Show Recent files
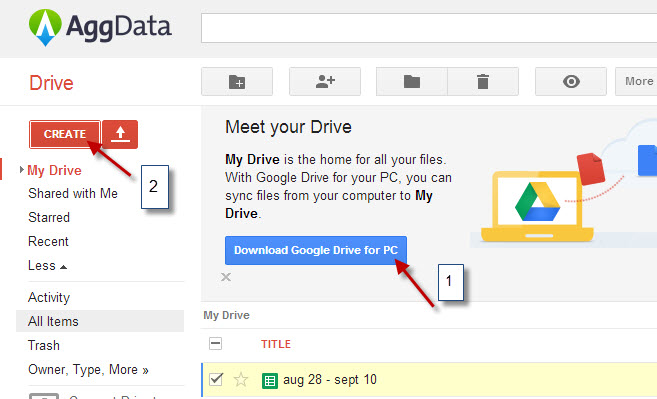The image size is (657, 399). 48,241
